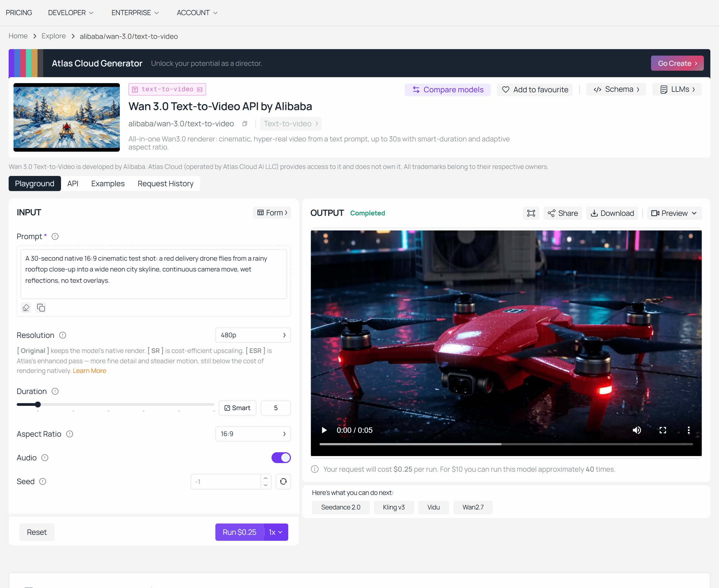Image resolution: width=719 pixels, height=588 pixels.
Task: Switch to the API tab
Action: point(73,183)
